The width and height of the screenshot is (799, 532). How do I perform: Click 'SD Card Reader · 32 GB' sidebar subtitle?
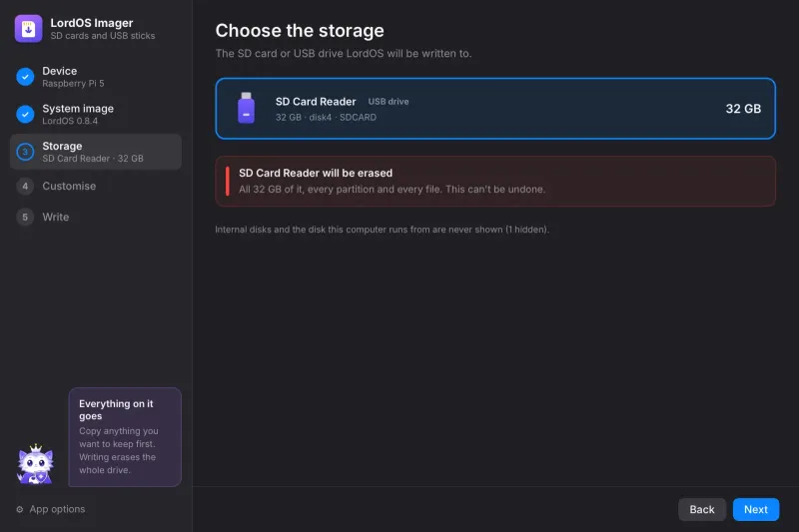point(93,159)
